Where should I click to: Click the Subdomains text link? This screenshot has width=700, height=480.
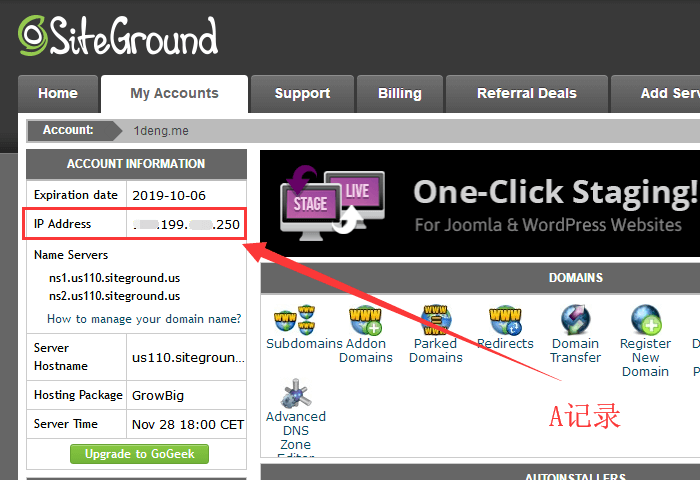pos(304,343)
